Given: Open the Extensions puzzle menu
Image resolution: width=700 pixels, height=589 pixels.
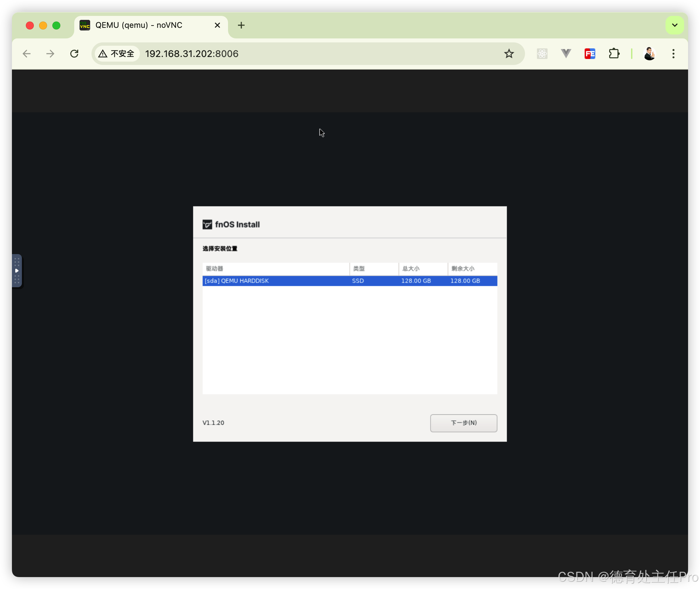Looking at the screenshot, I should [x=614, y=54].
